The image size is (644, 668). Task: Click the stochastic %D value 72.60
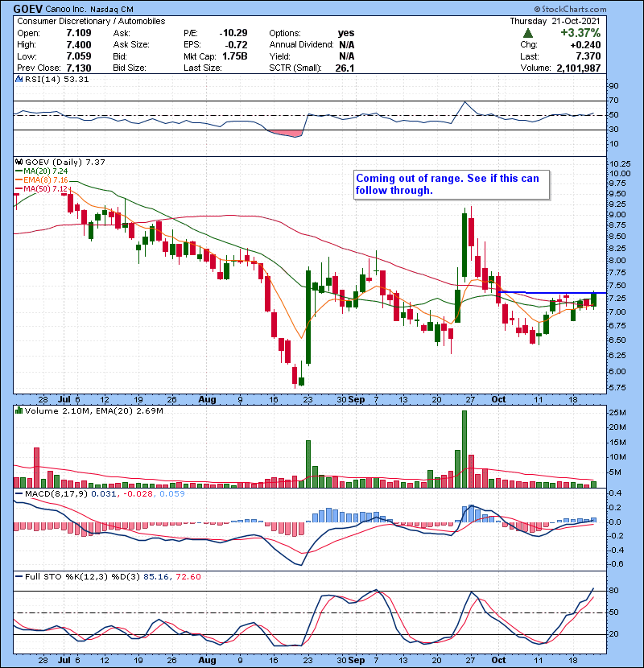pos(188,577)
